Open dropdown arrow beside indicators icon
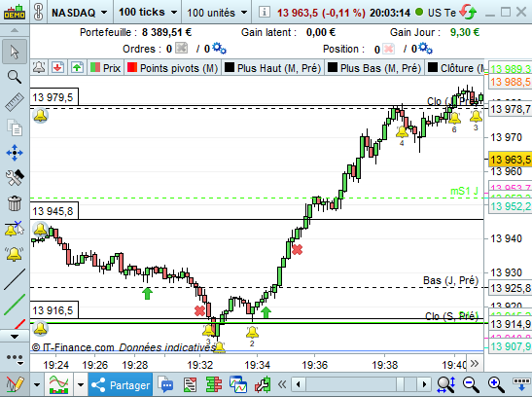This screenshot has height=397, width=532. pyautogui.click(x=81, y=384)
